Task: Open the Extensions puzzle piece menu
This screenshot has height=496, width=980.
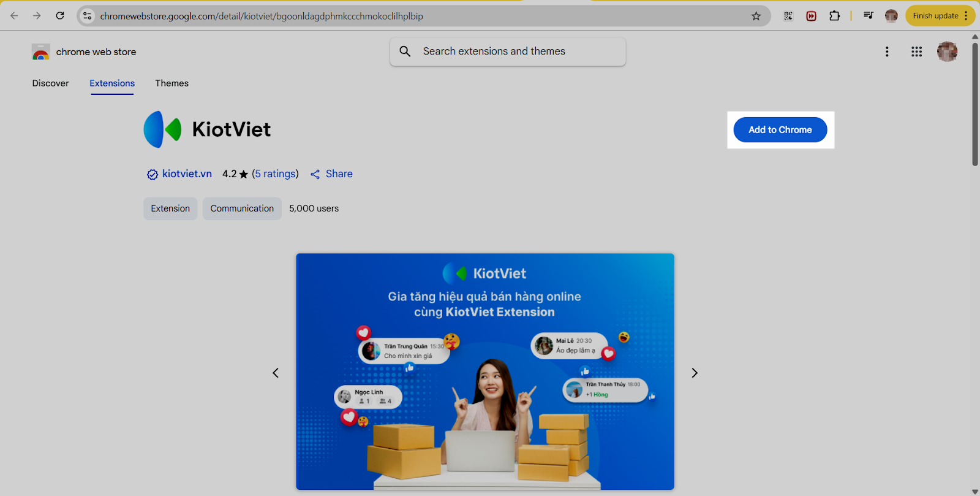Action: 834,16
